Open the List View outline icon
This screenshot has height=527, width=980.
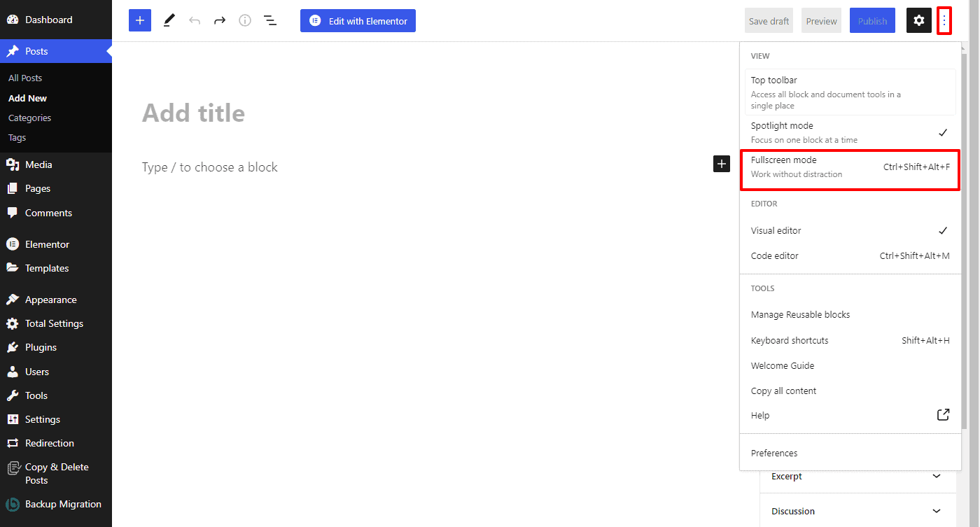[x=270, y=21]
